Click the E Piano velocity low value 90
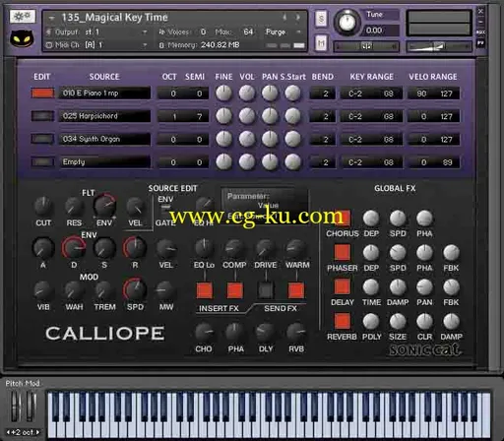504x441 pixels. pyautogui.click(x=421, y=94)
